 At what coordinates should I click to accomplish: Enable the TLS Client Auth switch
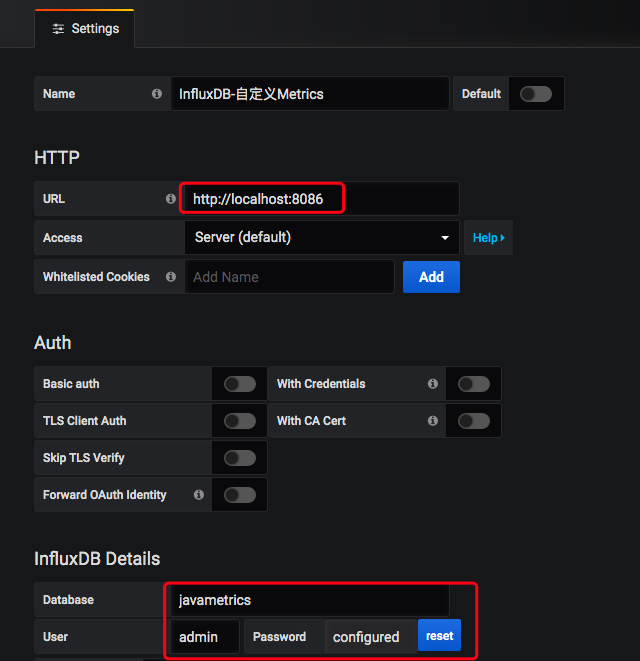pos(239,421)
